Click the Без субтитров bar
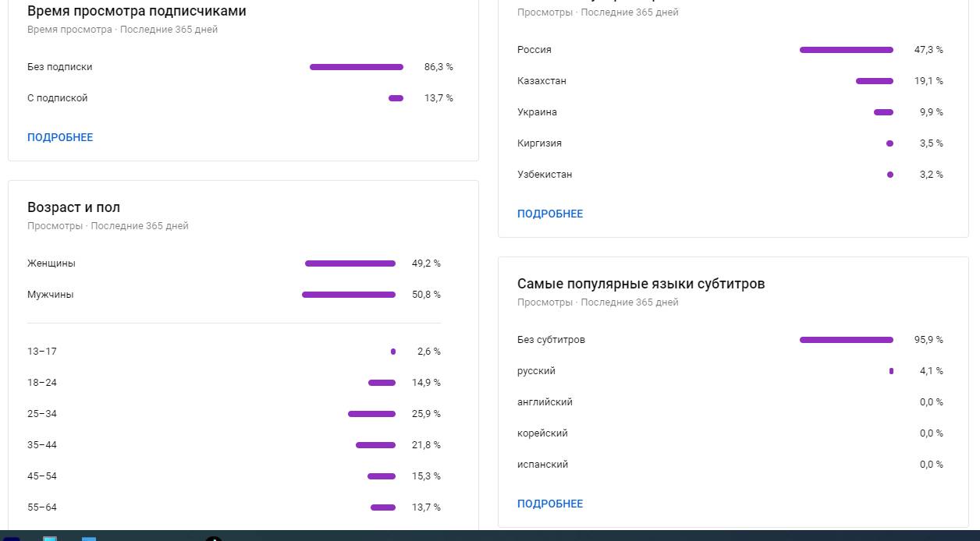 pos(847,340)
